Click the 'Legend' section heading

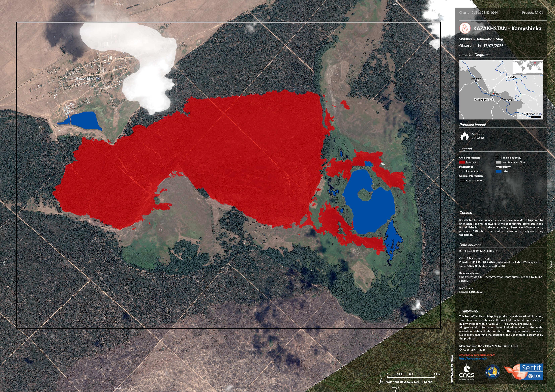(465, 149)
